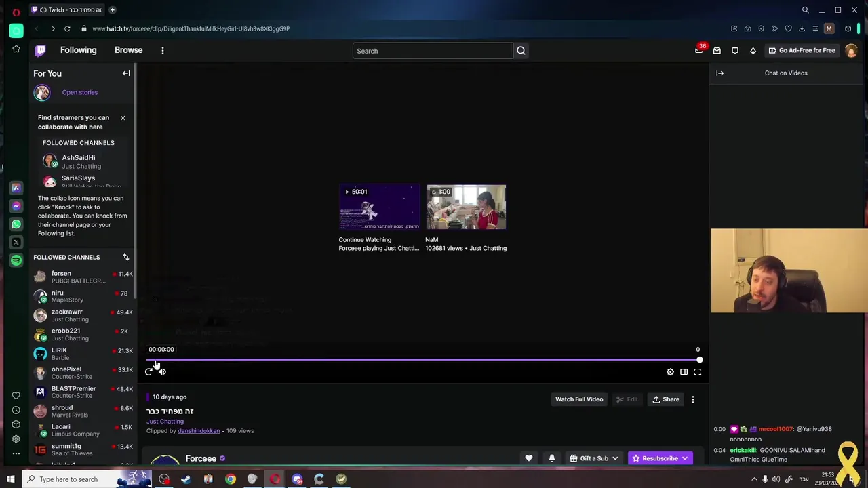Image resolution: width=868 pixels, height=488 pixels.
Task: Select the Twitch clip browser tab
Action: pos(68,9)
